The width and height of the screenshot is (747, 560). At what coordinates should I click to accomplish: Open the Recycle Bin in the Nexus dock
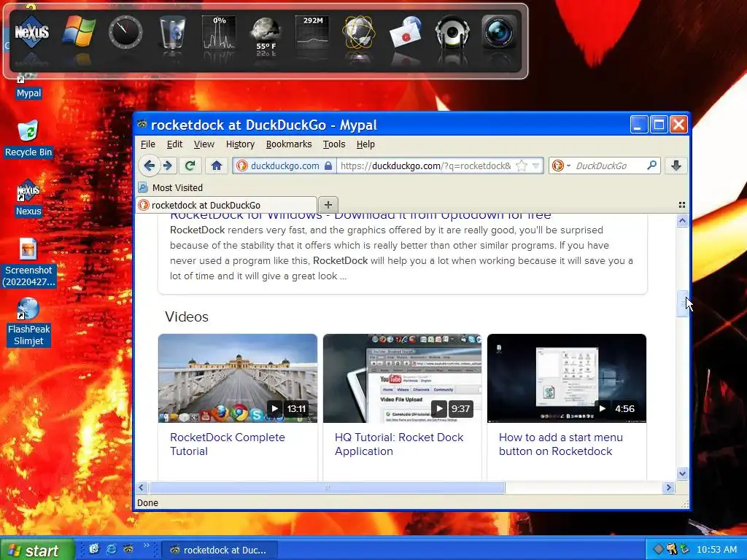172,32
